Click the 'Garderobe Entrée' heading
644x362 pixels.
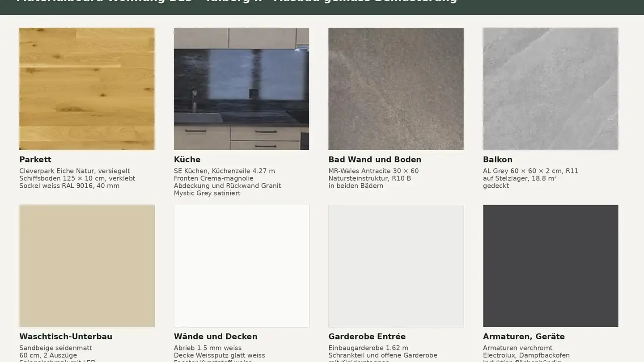367,337
